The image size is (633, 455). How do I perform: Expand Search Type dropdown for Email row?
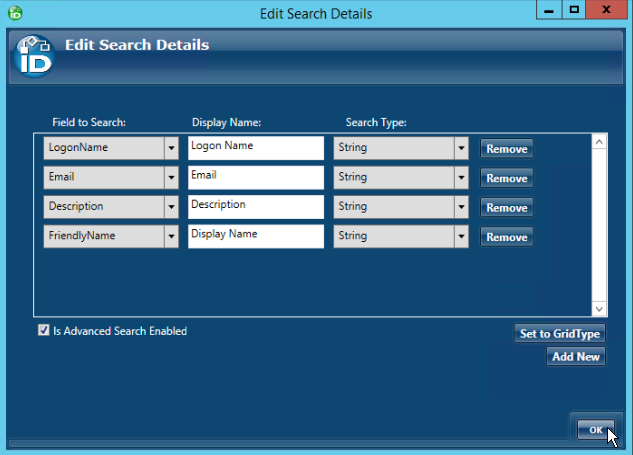pyautogui.click(x=461, y=178)
